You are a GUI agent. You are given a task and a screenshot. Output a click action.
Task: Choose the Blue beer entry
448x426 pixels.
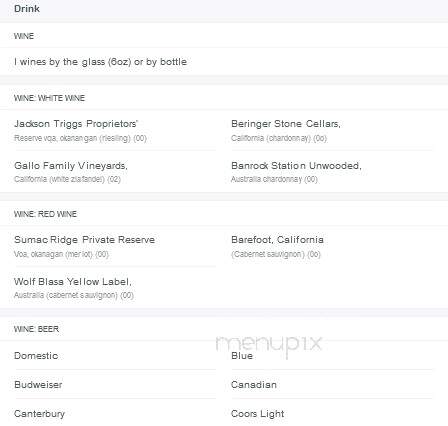pyautogui.click(x=242, y=356)
